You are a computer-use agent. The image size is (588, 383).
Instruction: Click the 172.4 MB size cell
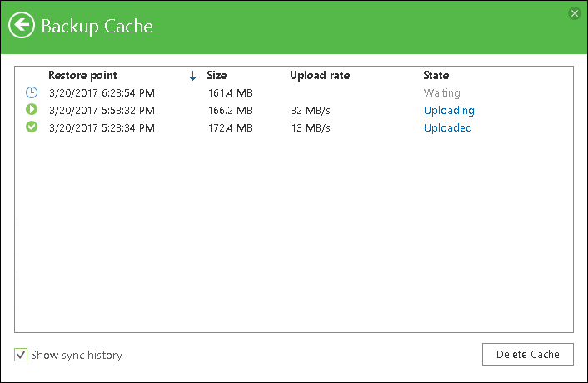point(230,128)
